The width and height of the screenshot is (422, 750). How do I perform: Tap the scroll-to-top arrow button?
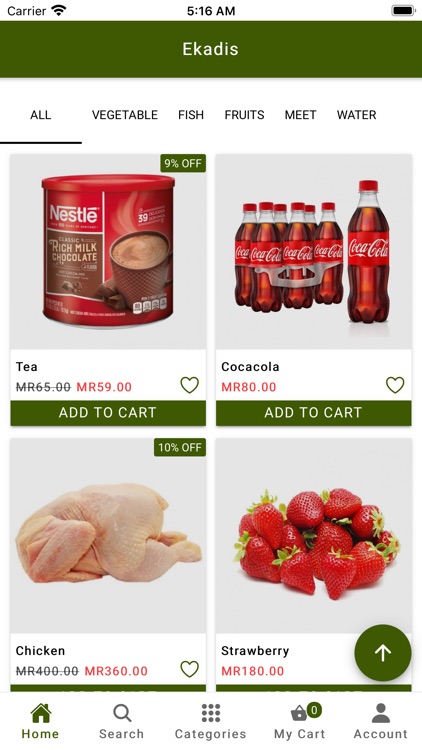[383, 653]
